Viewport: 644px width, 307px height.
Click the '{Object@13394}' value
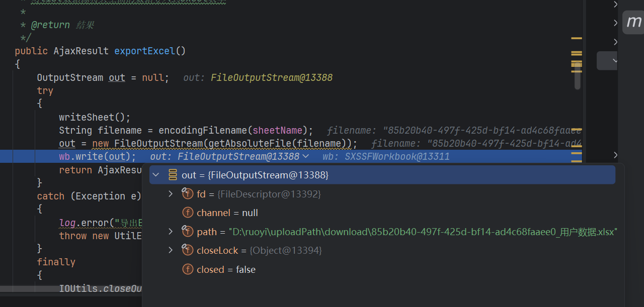pos(285,250)
